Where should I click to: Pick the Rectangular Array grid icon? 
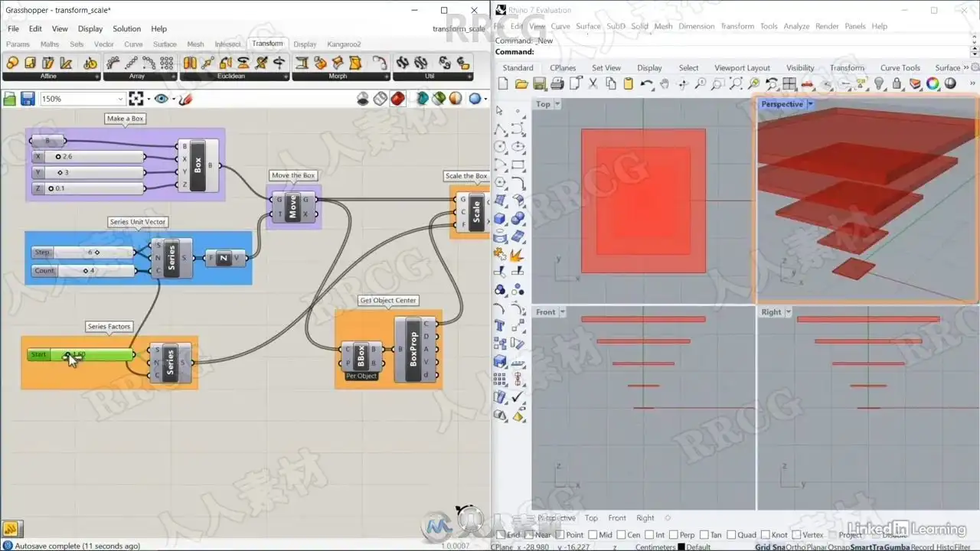click(x=168, y=63)
